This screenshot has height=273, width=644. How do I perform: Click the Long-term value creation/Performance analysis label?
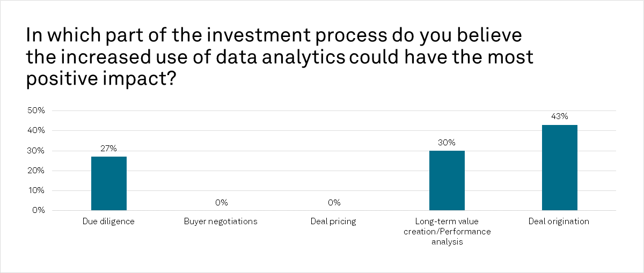447,231
